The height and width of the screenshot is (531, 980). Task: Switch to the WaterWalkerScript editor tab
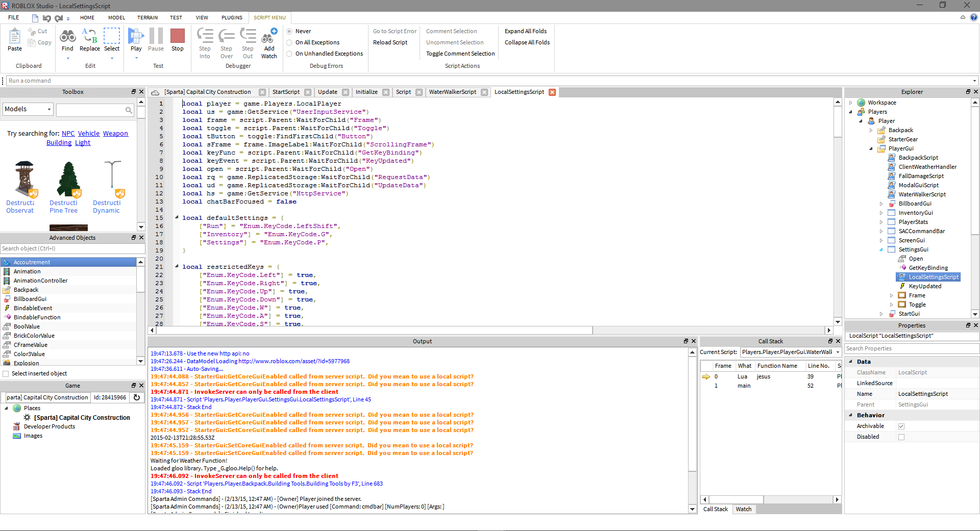pos(452,92)
